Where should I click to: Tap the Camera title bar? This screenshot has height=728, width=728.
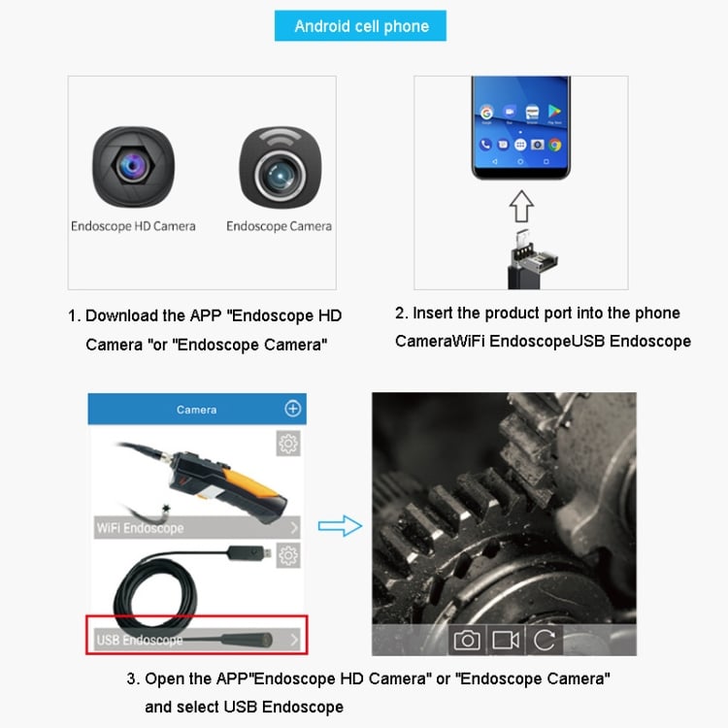point(197,409)
